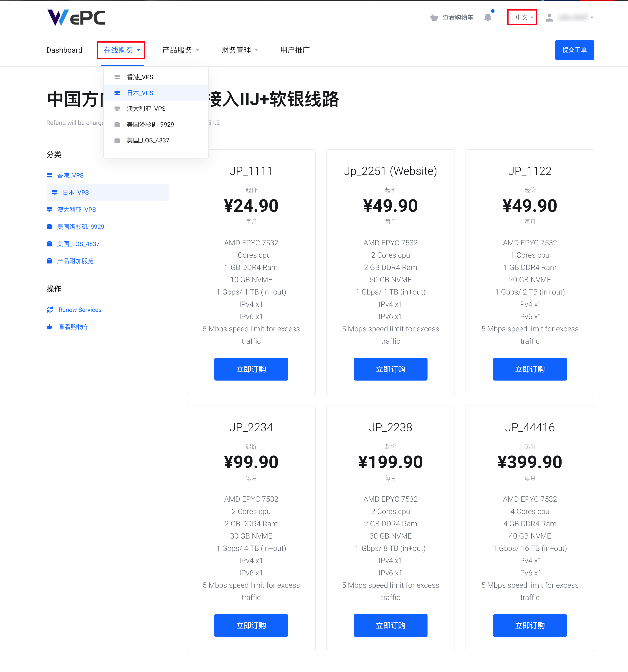
Task: Go to the Dashboard tab
Action: point(64,50)
